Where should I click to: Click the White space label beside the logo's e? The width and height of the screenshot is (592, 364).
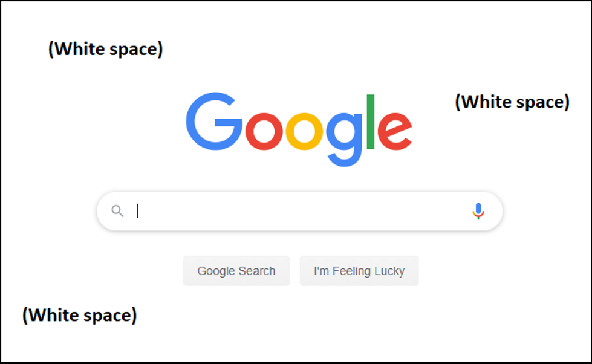click(x=512, y=102)
